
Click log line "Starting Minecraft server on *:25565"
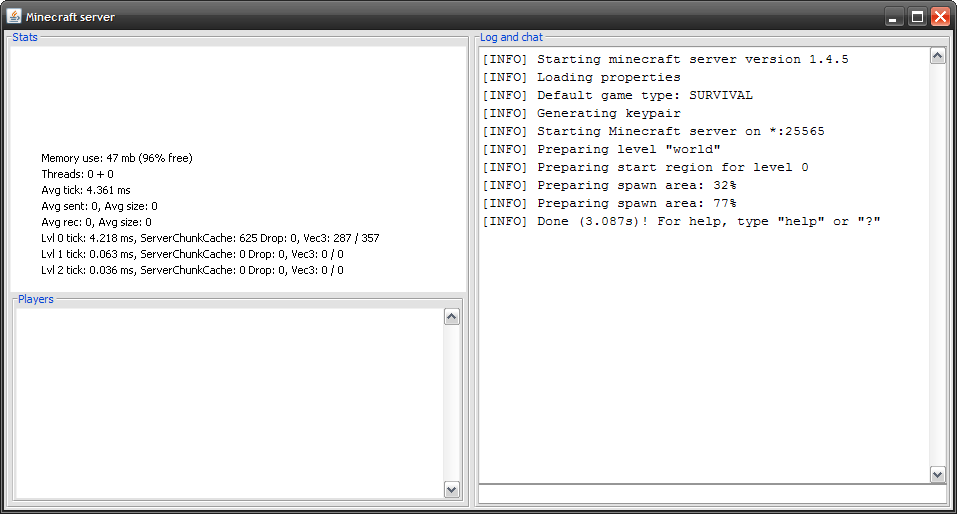[x=654, y=131]
